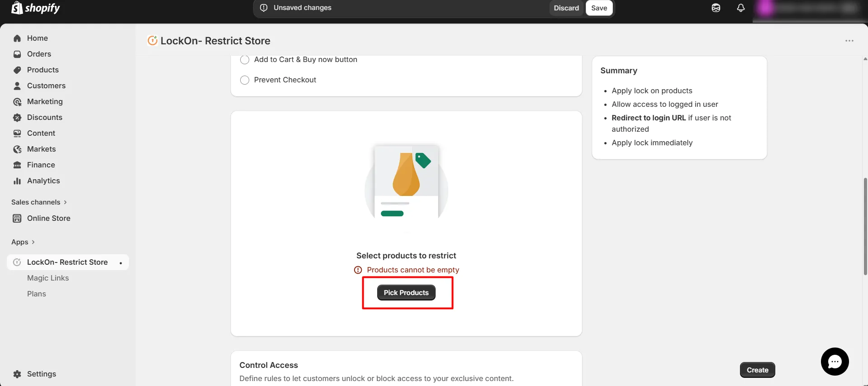868x386 pixels.
Task: Expand the Apps chevron
Action: 33,242
